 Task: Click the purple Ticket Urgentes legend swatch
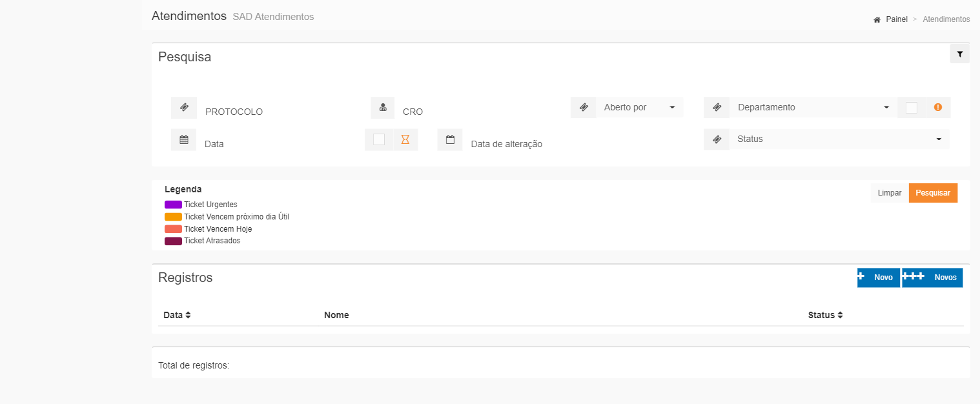(x=173, y=205)
